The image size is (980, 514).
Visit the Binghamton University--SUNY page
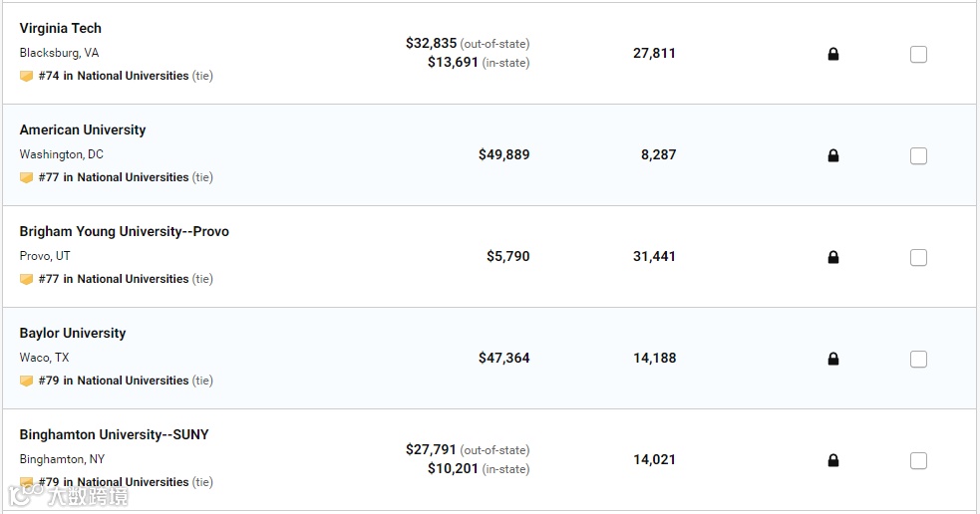[x=115, y=434]
